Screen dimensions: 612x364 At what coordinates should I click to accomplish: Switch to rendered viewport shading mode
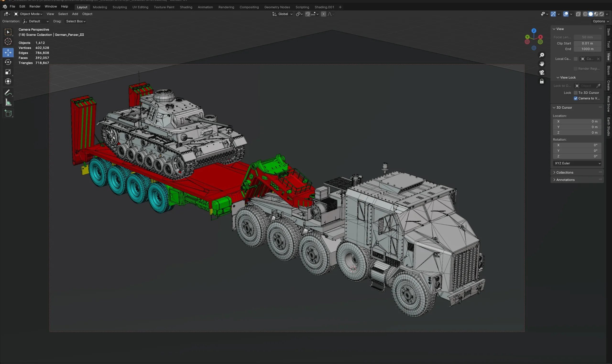tap(601, 14)
